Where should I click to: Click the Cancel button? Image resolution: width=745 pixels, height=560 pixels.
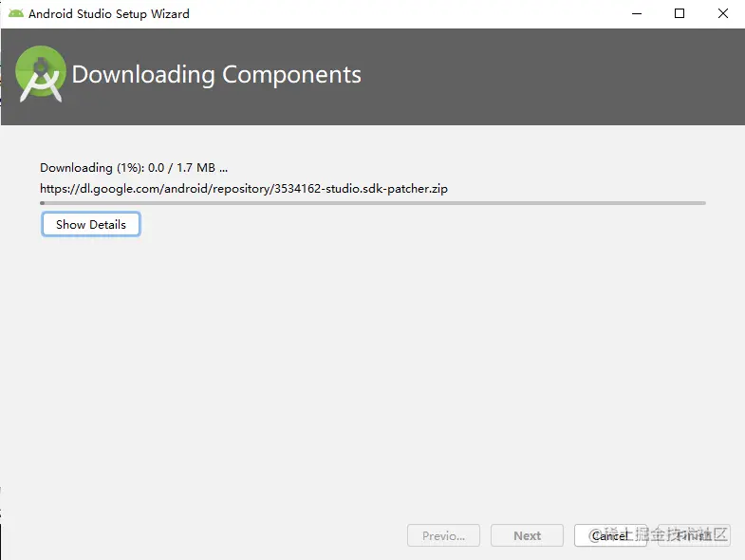[x=610, y=535]
